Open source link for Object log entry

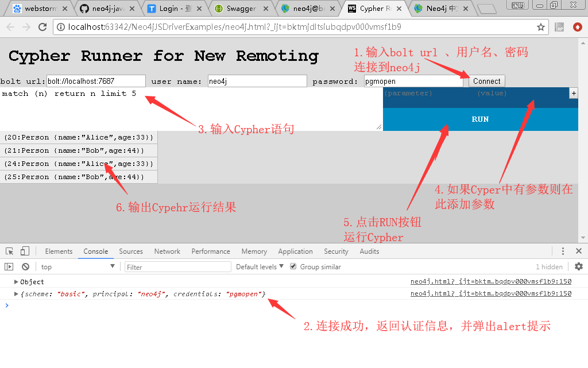click(491, 281)
